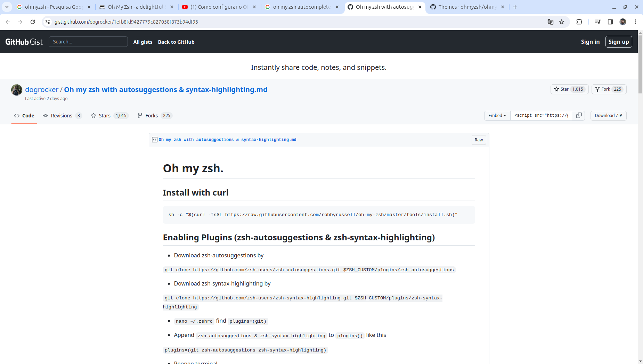The image size is (643, 364).
Task: Switch to 'Oh My Zsh - a delightful' tab
Action: (136, 7)
